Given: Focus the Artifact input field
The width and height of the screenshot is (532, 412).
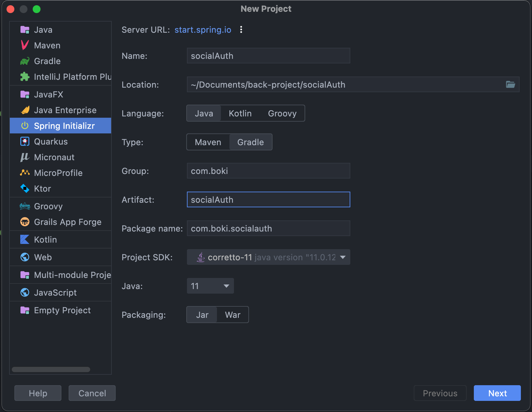Looking at the screenshot, I should (x=268, y=199).
